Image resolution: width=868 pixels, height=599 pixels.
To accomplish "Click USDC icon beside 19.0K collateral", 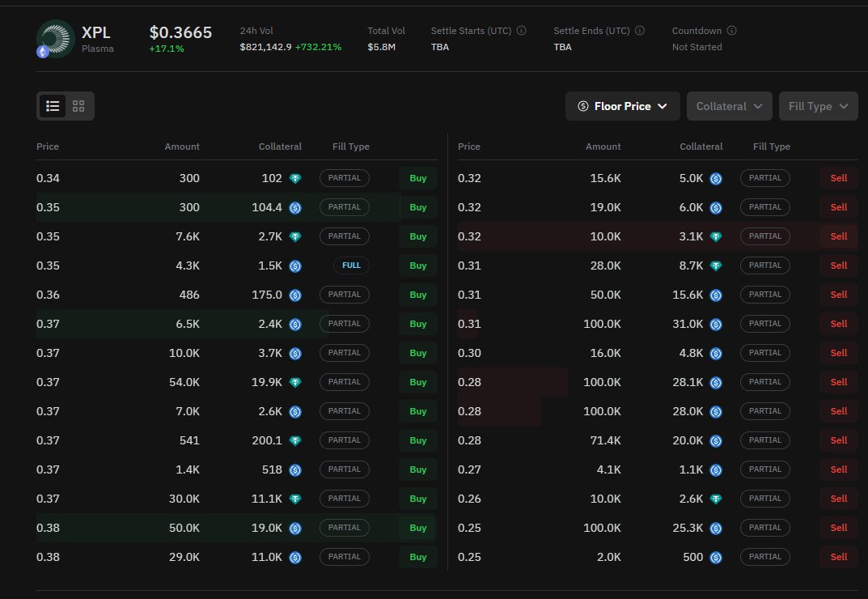I will pos(295,528).
